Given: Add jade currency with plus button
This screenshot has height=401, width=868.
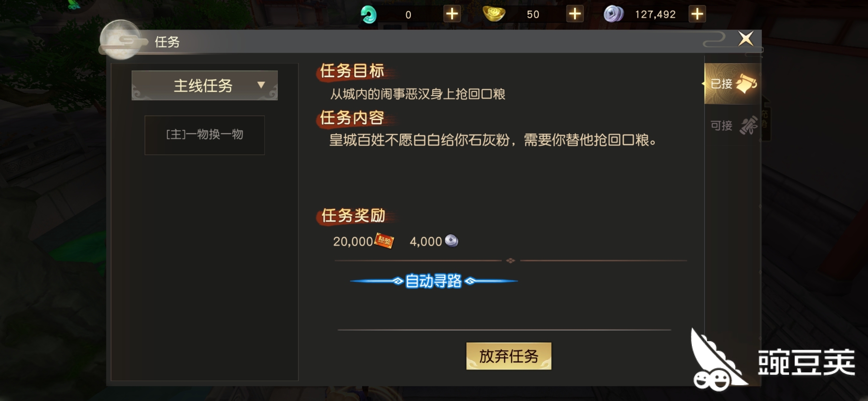Looking at the screenshot, I should point(452,14).
